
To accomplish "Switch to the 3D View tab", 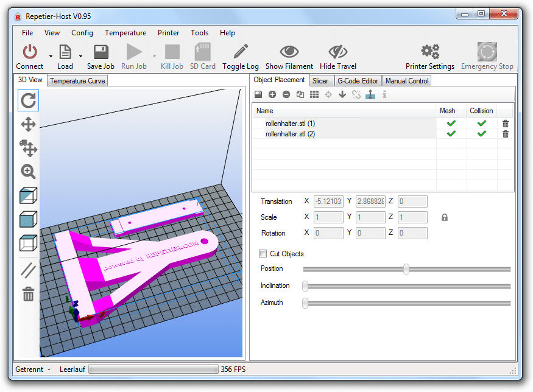I will (30, 80).
